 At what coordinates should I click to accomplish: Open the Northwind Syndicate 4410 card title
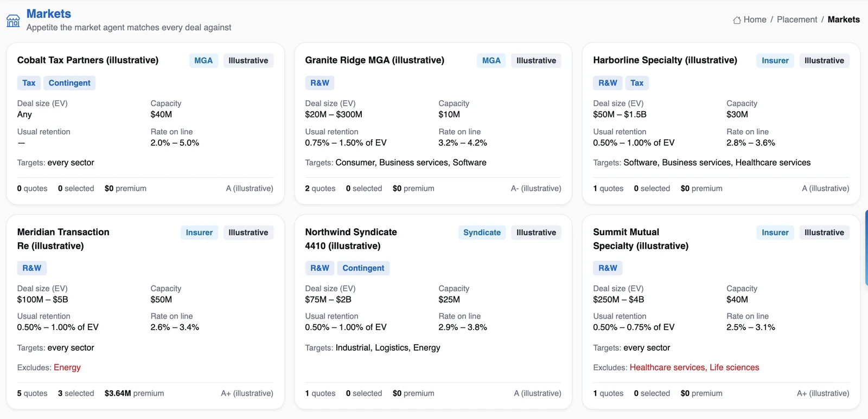pos(351,239)
